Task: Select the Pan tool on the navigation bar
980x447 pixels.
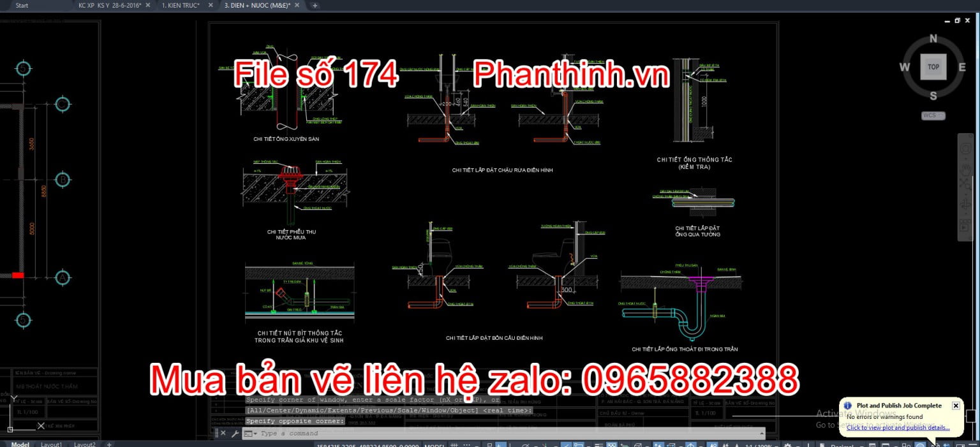Action: 965,168
